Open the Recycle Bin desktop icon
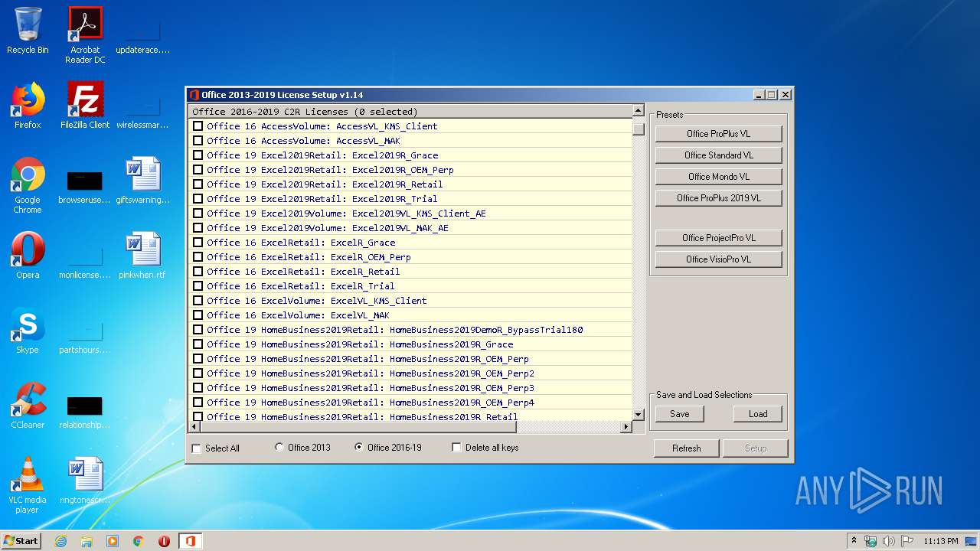This screenshot has width=980, height=551. pos(28,31)
